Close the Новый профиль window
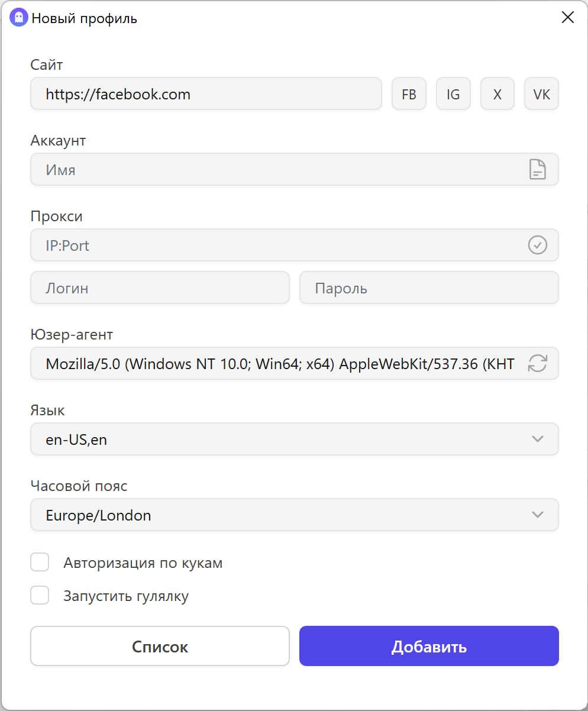Viewport: 588px width, 711px height. pyautogui.click(x=567, y=18)
